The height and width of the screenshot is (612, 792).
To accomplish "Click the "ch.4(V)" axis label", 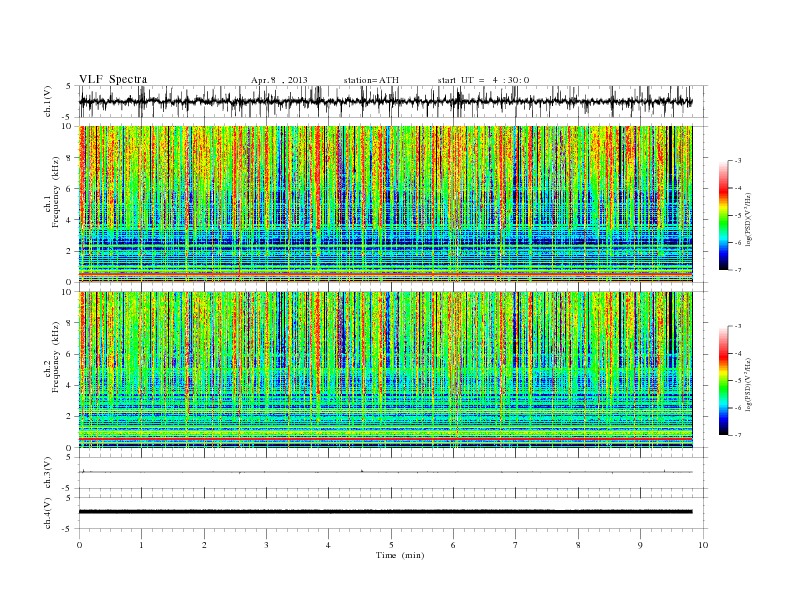I will point(47,514).
